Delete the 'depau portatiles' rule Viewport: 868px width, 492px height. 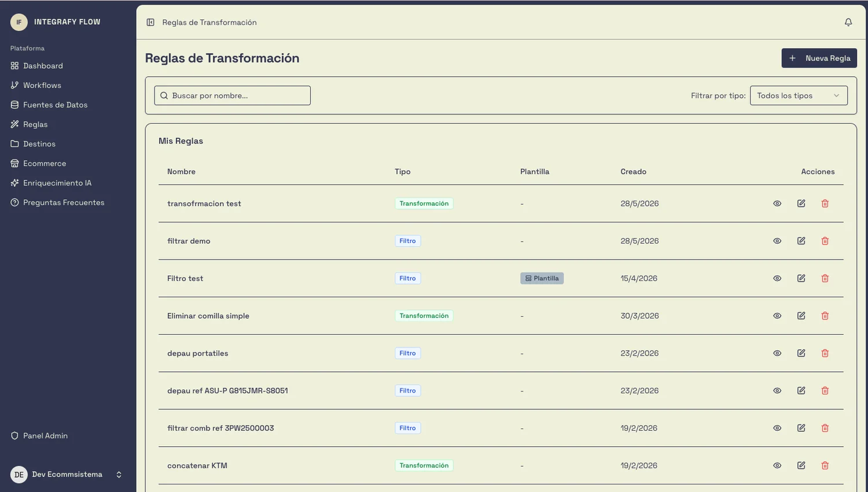825,353
